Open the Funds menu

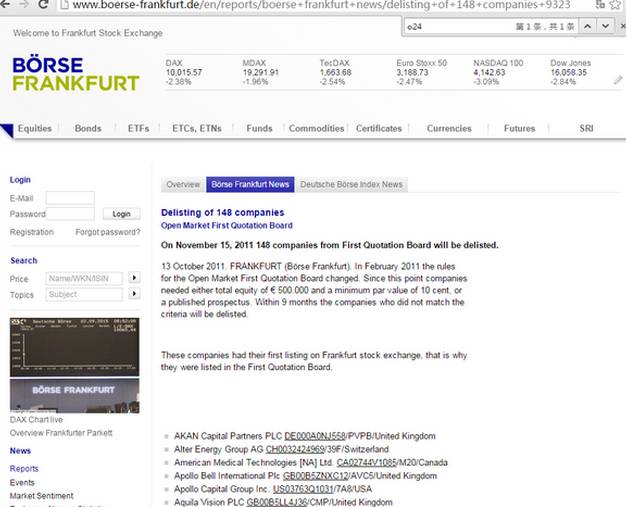(259, 129)
